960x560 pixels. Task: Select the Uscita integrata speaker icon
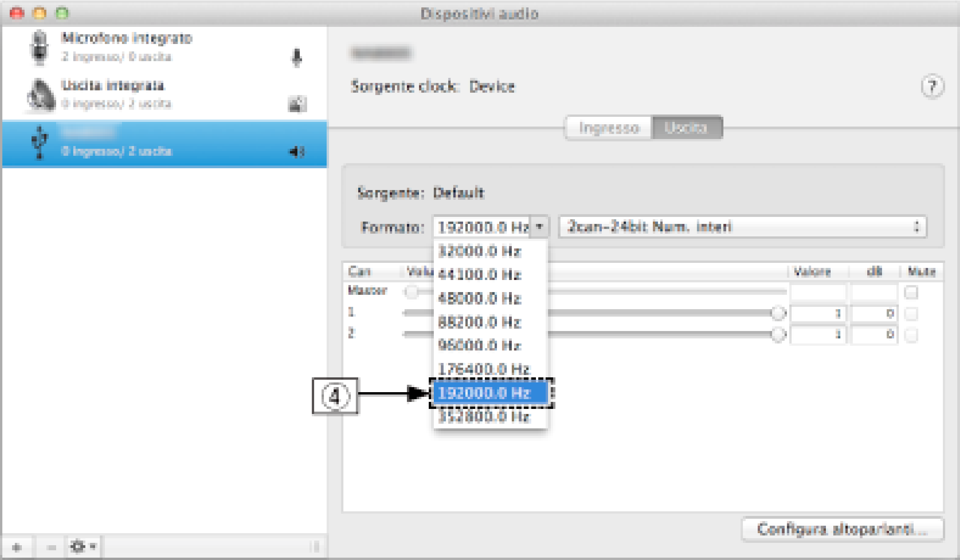(x=41, y=95)
